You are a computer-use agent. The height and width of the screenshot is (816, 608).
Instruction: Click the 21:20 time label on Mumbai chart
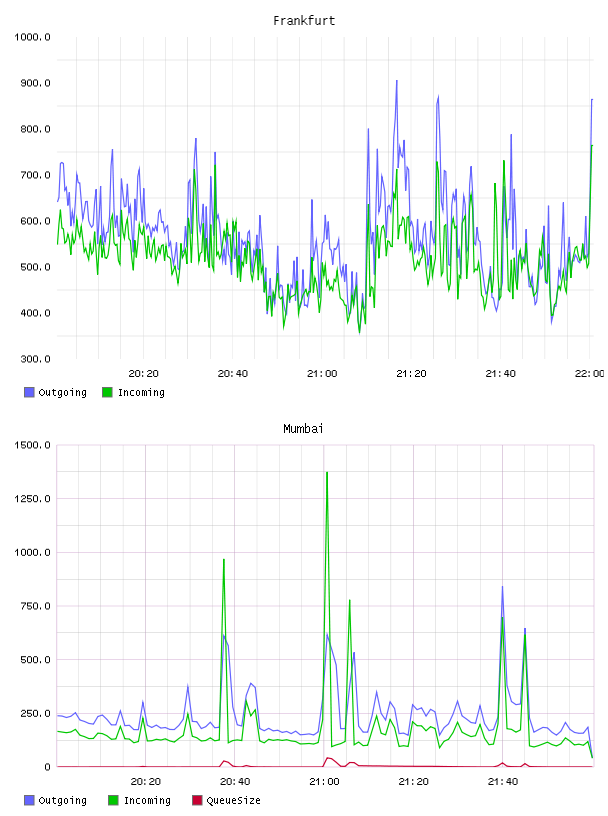413,781
